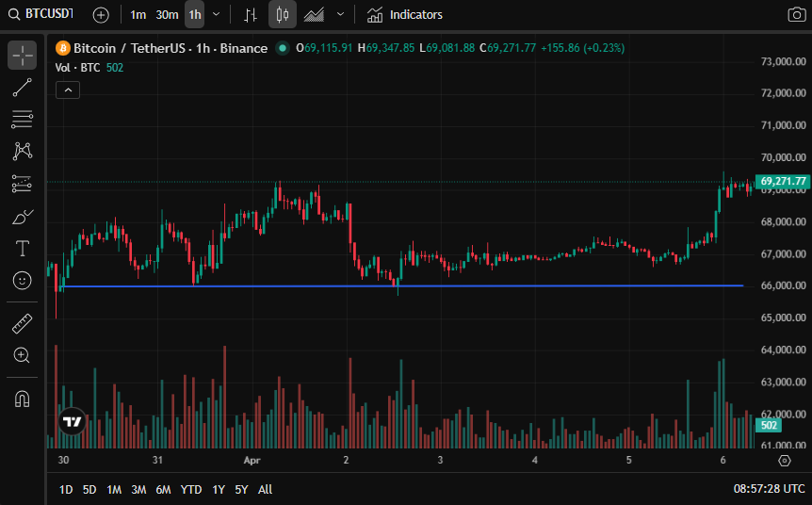Click the Bitcoin coin logo
This screenshot has height=505, width=812.
click(x=63, y=48)
